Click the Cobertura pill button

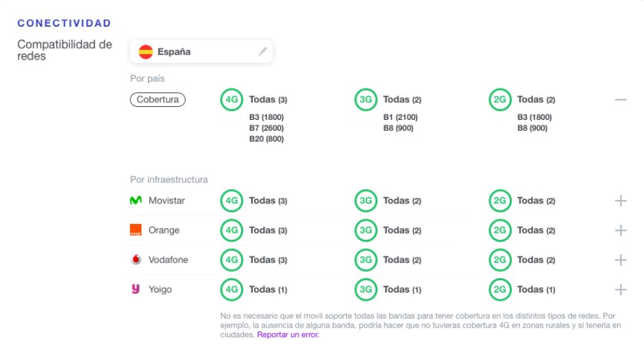[158, 99]
